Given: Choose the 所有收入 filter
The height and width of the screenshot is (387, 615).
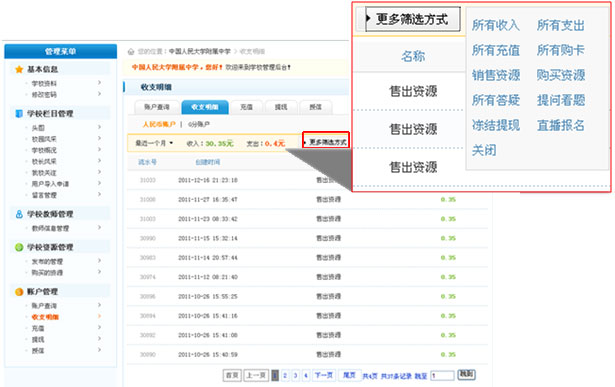Looking at the screenshot, I should pyautogui.click(x=496, y=25).
